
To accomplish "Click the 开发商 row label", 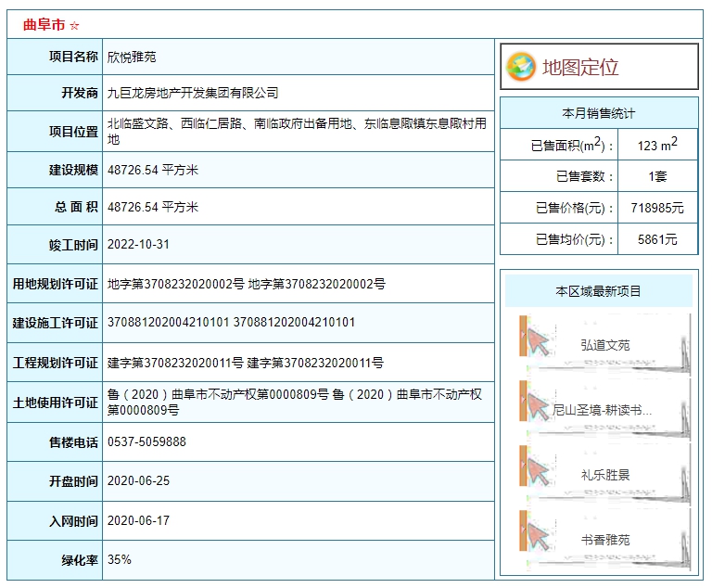I will pyautogui.click(x=80, y=93).
